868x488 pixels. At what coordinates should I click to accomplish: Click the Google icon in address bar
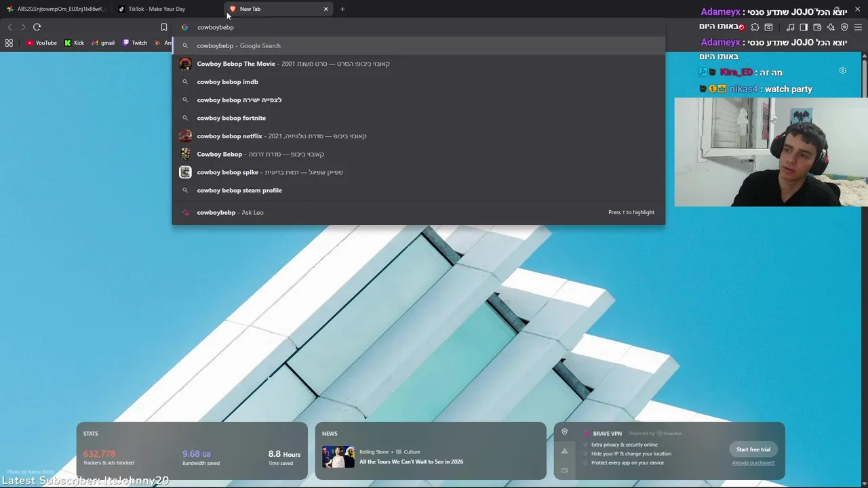(184, 27)
